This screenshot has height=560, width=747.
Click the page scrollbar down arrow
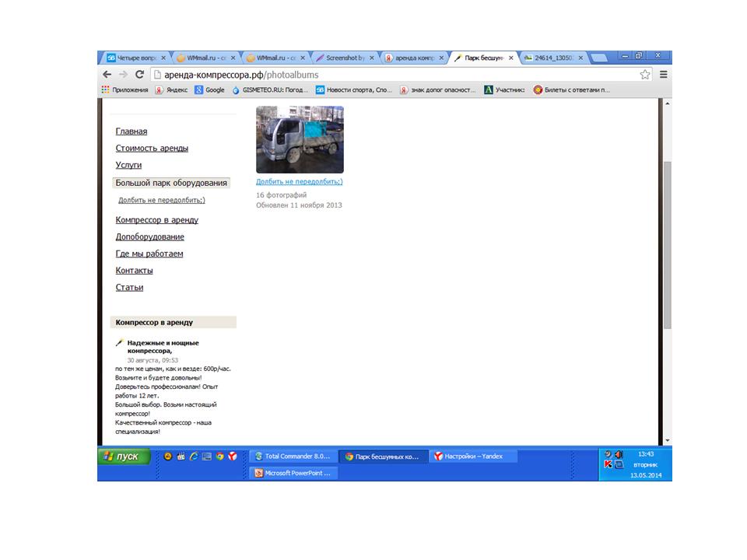tap(668, 440)
